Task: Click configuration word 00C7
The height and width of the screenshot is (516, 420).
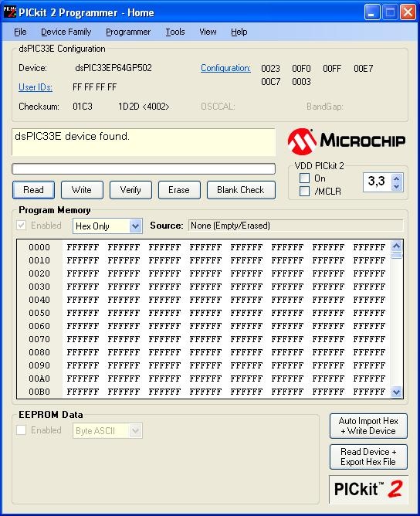Action: pos(270,82)
